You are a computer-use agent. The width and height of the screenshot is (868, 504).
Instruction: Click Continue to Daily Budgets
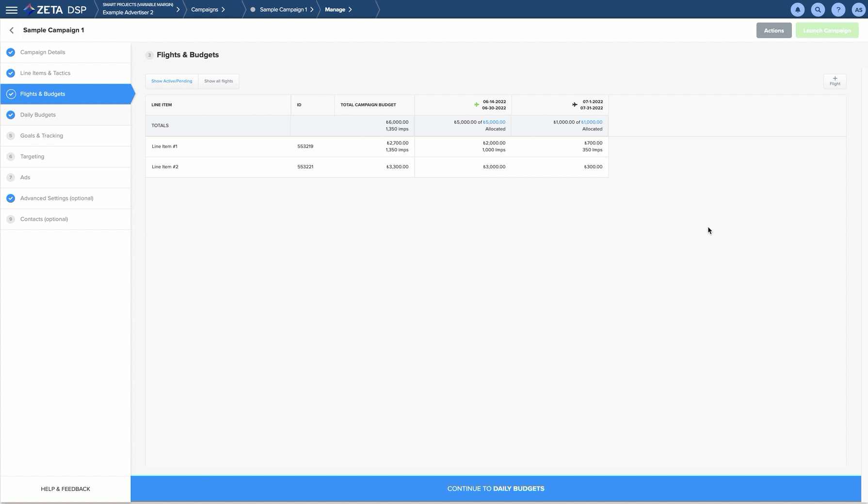tap(496, 488)
